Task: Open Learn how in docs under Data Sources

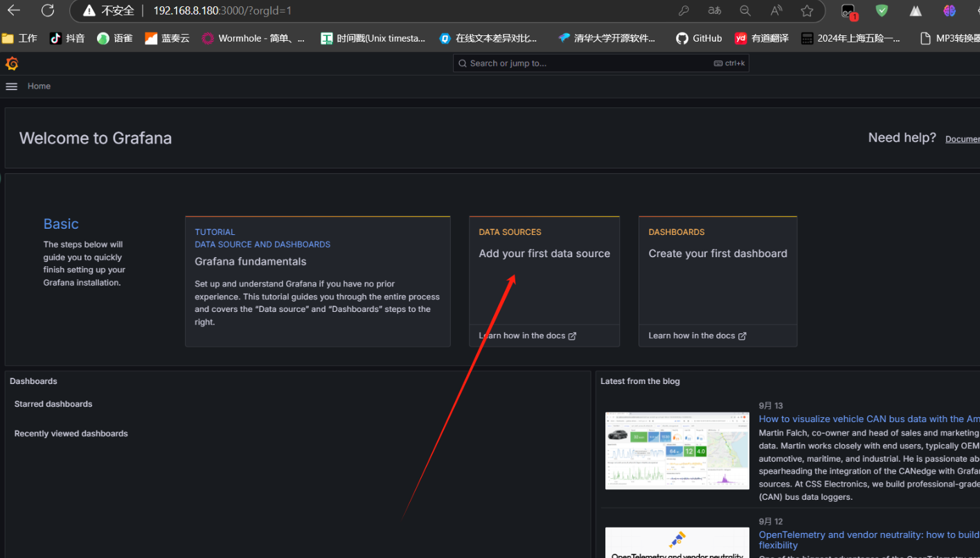Action: click(x=527, y=335)
